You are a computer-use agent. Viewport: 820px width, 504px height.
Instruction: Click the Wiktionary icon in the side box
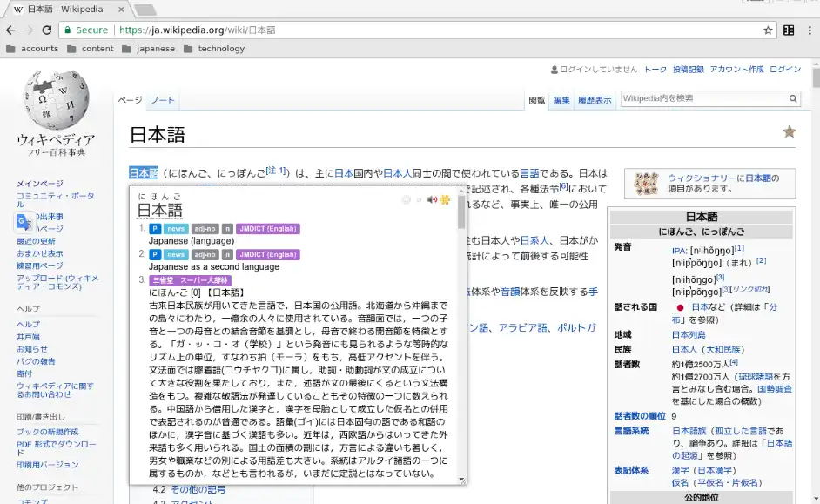[646, 184]
